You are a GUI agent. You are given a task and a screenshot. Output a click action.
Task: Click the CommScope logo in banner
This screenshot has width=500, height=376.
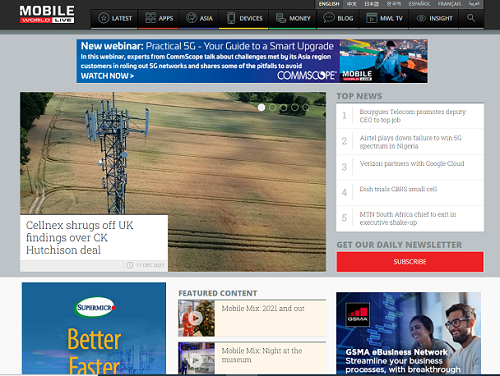click(x=306, y=75)
